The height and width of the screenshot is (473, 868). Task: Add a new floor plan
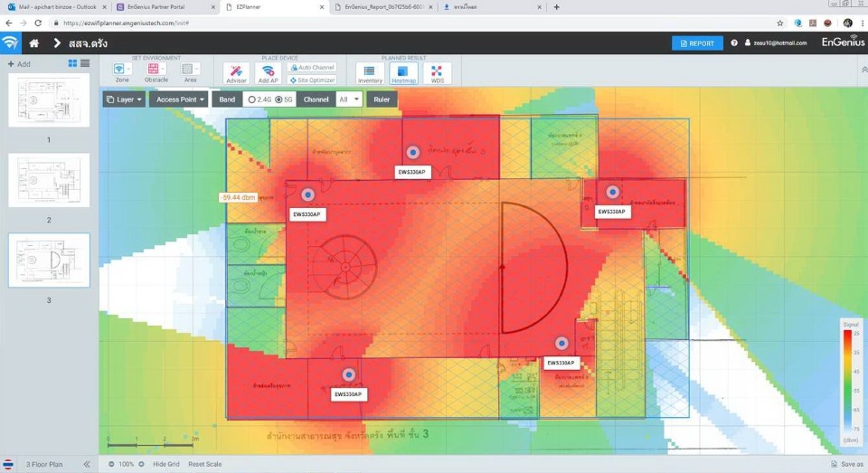19,64
